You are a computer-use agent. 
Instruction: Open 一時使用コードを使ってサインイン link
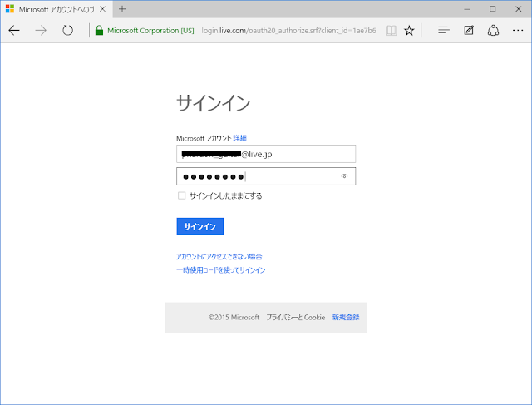(221, 270)
